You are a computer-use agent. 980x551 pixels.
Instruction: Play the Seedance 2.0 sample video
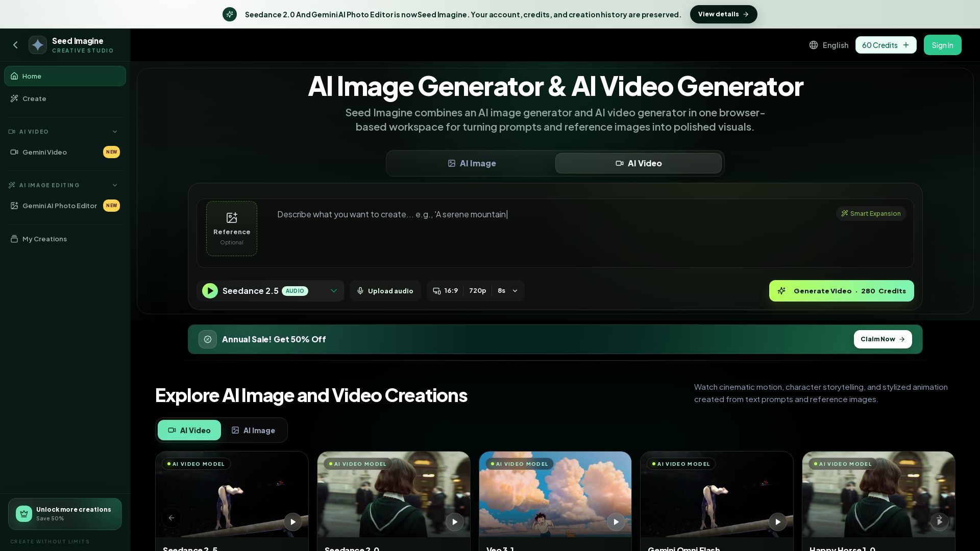455,522
